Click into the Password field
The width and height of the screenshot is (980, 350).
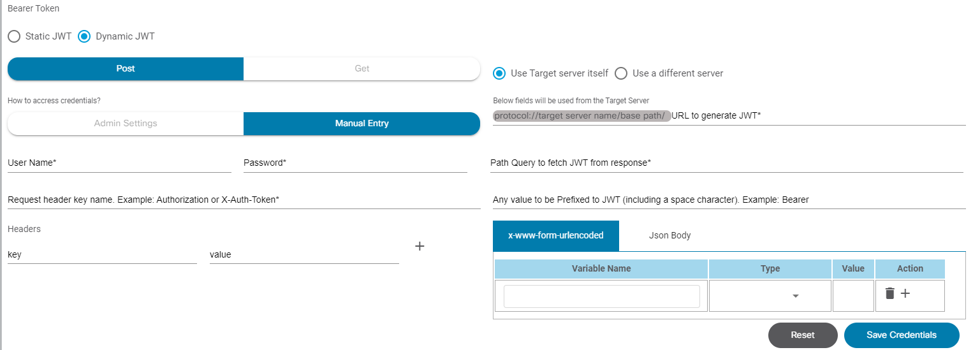[355, 163]
